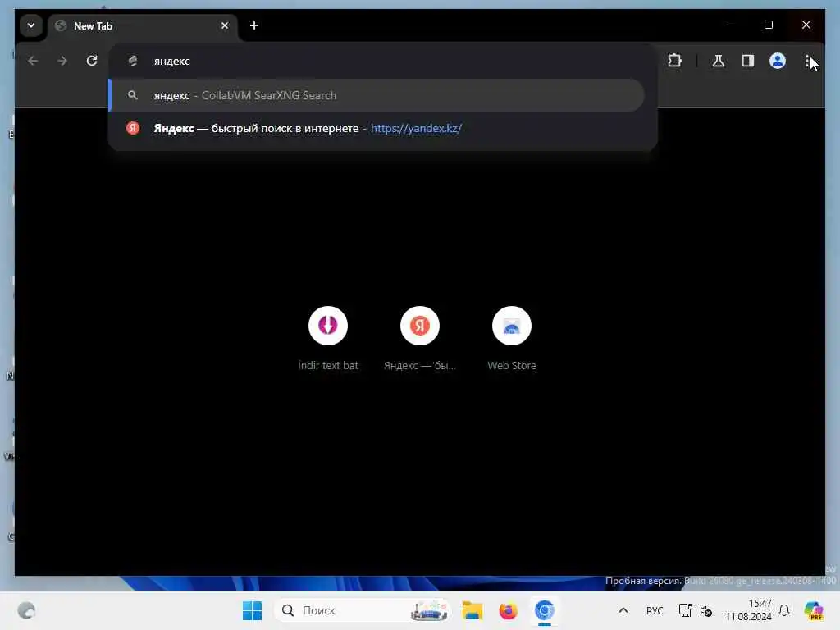Open the three-dot browser menu

click(x=807, y=61)
